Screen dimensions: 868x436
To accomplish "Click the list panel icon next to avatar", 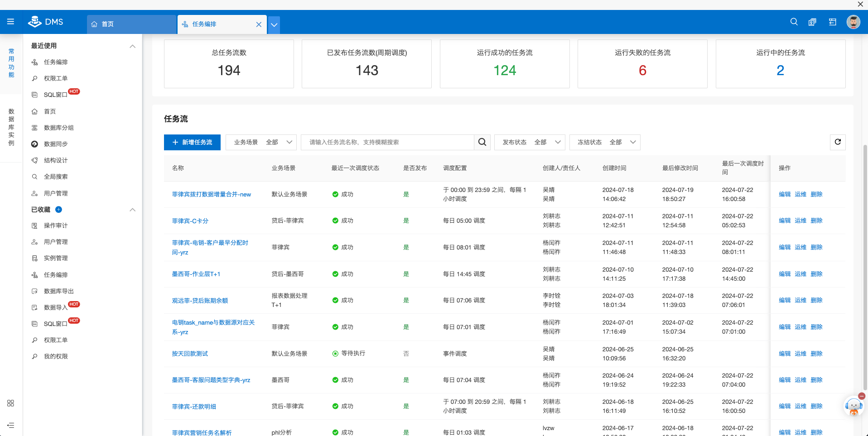I will click(x=833, y=22).
